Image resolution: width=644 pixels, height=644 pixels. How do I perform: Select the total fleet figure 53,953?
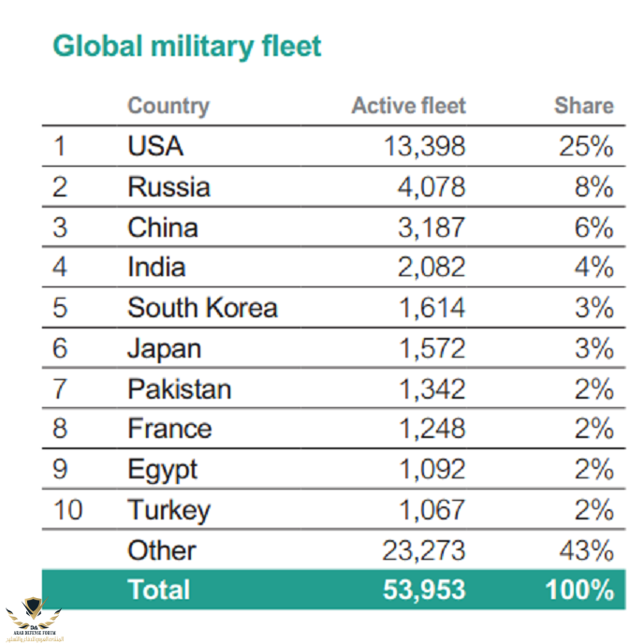423,590
